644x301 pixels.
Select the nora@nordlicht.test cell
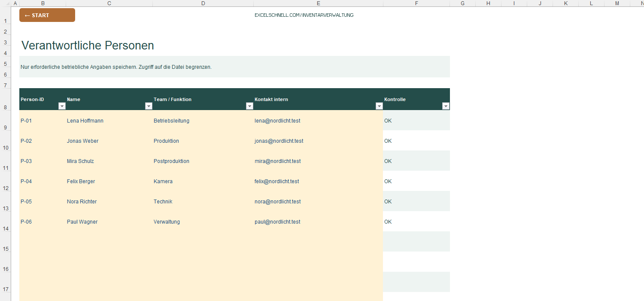pyautogui.click(x=319, y=201)
